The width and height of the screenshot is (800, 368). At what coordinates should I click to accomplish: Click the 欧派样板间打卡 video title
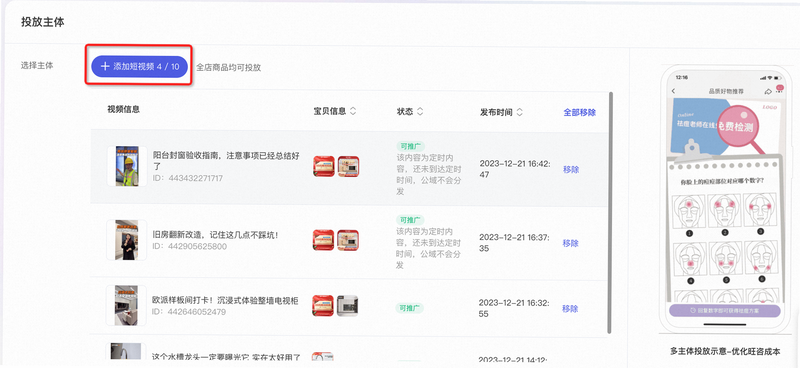(x=225, y=300)
